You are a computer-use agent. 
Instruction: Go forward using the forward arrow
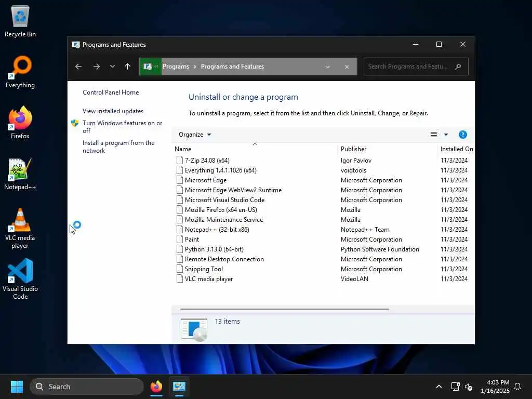click(96, 66)
